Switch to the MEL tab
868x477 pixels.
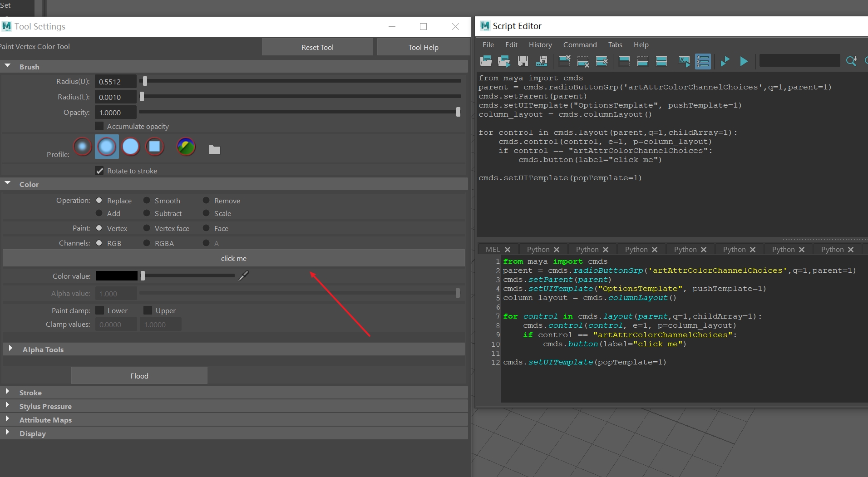pyautogui.click(x=492, y=250)
